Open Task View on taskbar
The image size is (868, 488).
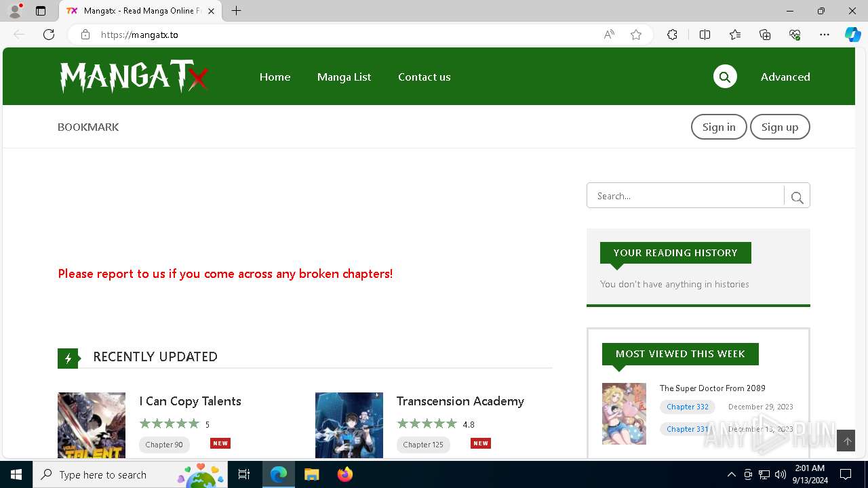click(244, 474)
